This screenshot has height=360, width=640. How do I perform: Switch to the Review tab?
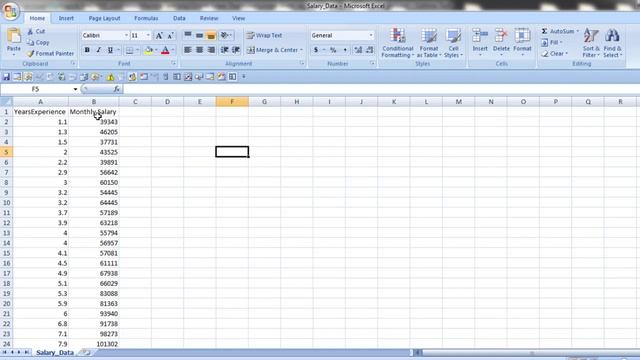[209, 18]
